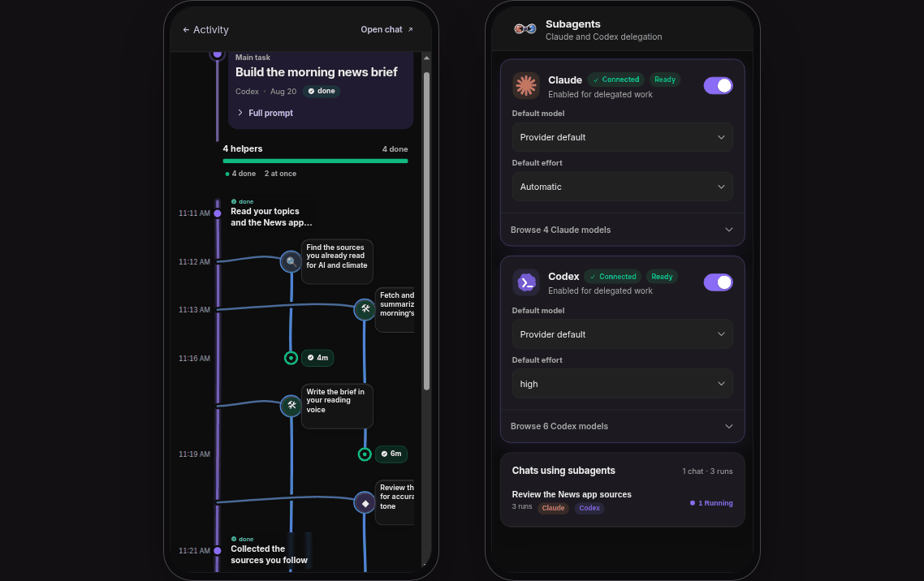Click the Fetch and summarize helper tool icon
The width and height of the screenshot is (924, 581).
click(365, 309)
